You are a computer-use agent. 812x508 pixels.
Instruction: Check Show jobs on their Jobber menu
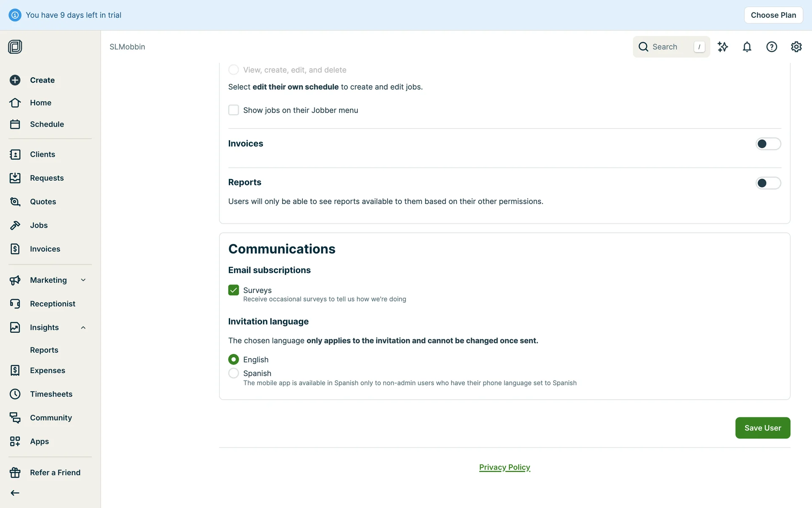(x=233, y=110)
